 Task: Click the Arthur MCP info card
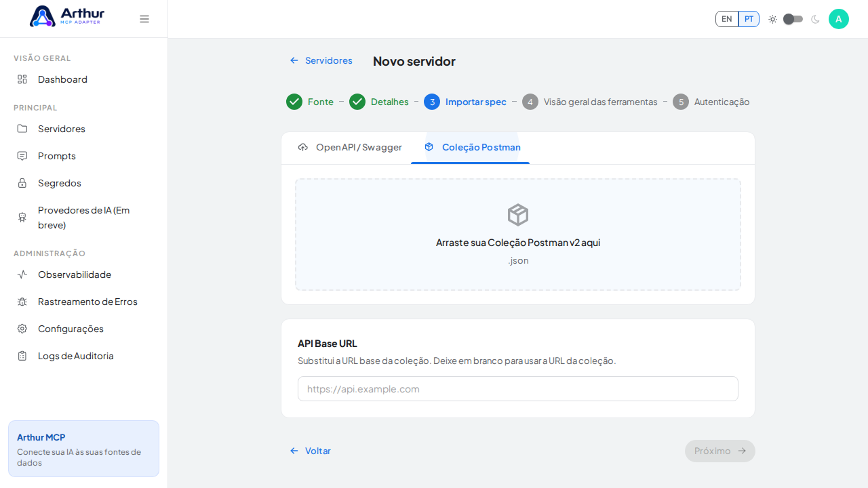point(84,449)
